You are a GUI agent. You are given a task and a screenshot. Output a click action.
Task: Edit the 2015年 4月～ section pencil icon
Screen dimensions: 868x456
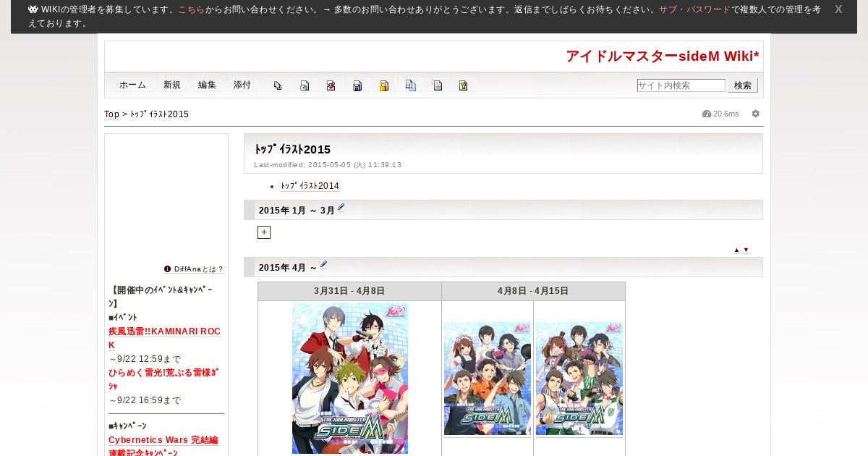click(323, 265)
